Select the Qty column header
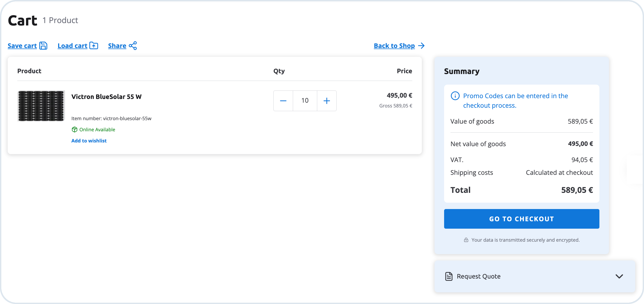Image resolution: width=644 pixels, height=304 pixels. tap(279, 71)
